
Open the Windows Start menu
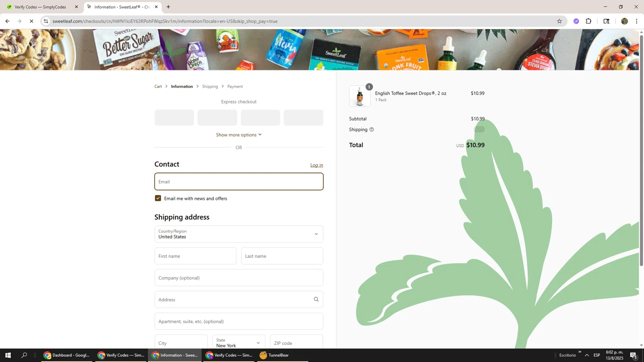click(8, 355)
